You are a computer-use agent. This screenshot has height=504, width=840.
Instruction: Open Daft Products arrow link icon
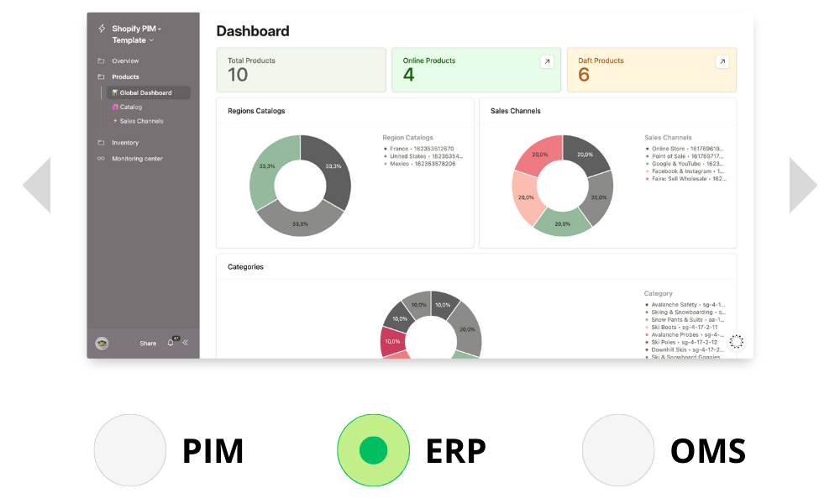tap(722, 61)
